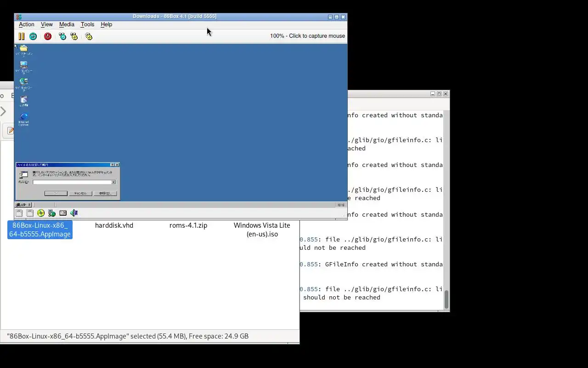Image resolution: width=588 pixels, height=368 pixels.
Task: Pause the emulated machine in 86Box toolbar
Action: [22, 36]
